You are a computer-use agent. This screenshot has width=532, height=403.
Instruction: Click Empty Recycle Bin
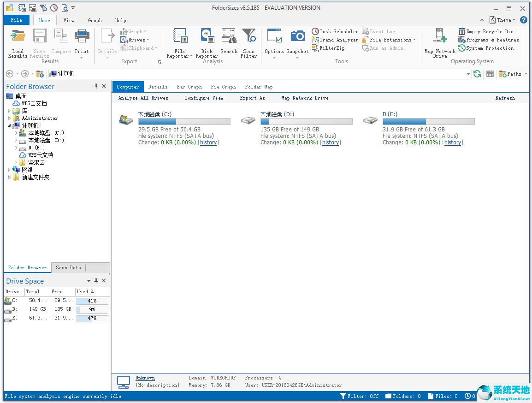pos(486,31)
